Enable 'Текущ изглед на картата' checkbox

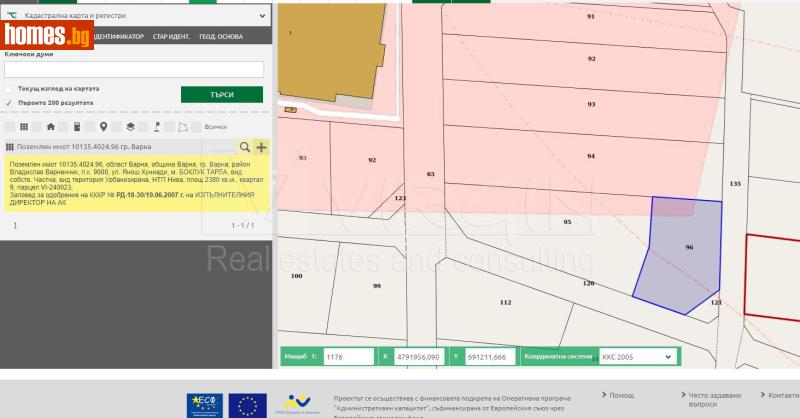[8, 89]
